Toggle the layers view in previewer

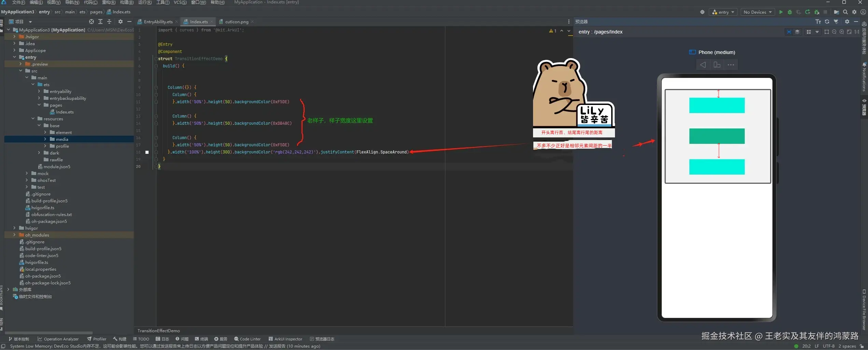(x=797, y=32)
